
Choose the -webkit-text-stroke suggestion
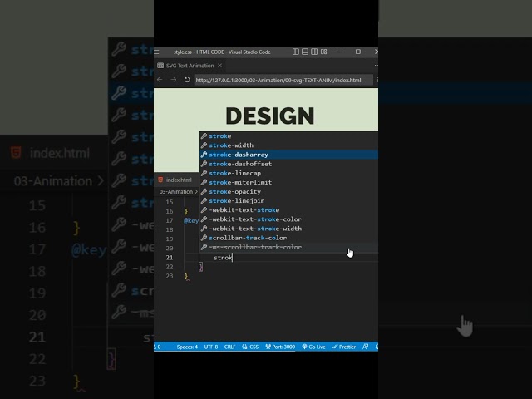289,210
